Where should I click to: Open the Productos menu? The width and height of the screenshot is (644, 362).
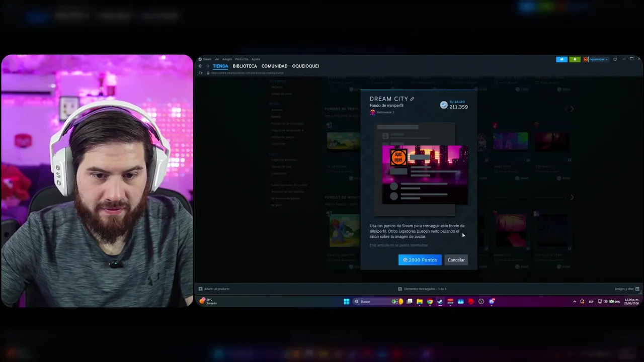pyautogui.click(x=242, y=59)
